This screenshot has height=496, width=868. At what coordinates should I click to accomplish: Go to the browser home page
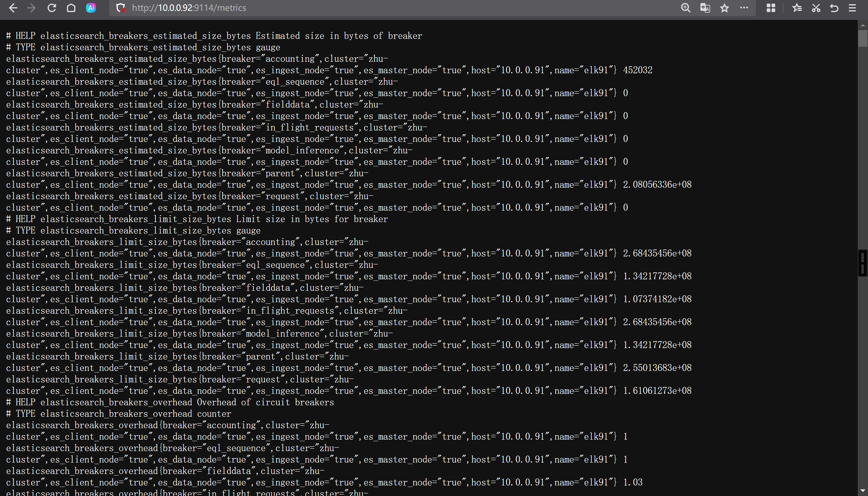(71, 8)
